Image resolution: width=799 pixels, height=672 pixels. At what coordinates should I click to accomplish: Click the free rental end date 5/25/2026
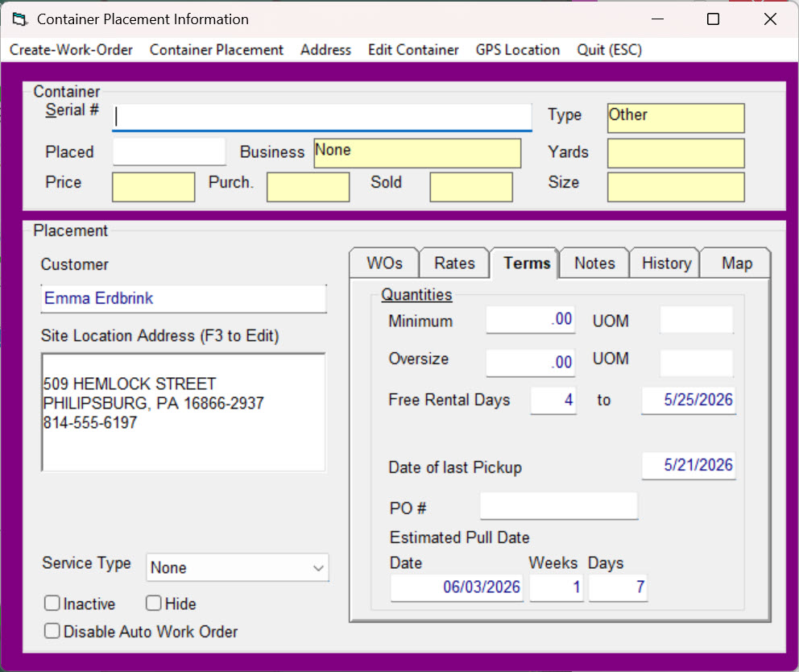tap(689, 400)
